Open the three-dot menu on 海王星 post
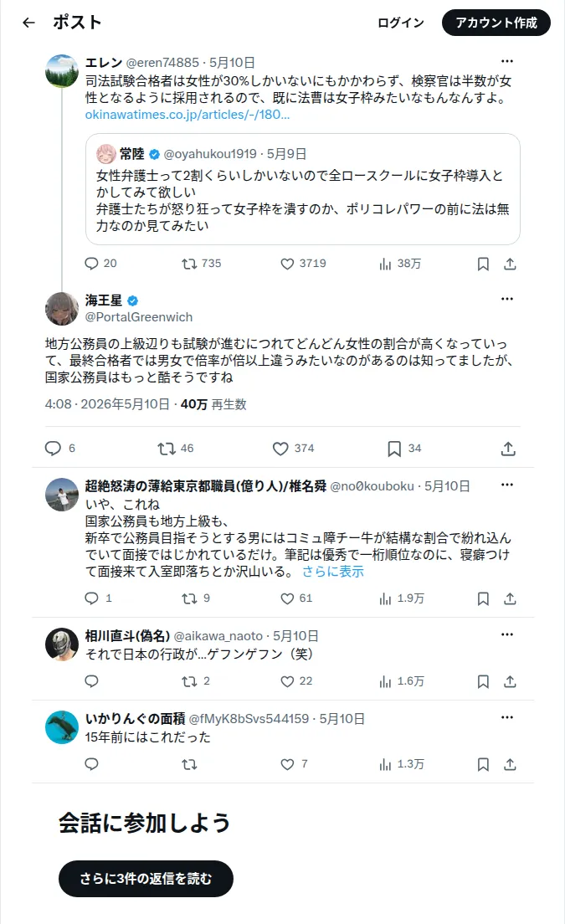Screen dimensions: 565x924 coord(506,299)
